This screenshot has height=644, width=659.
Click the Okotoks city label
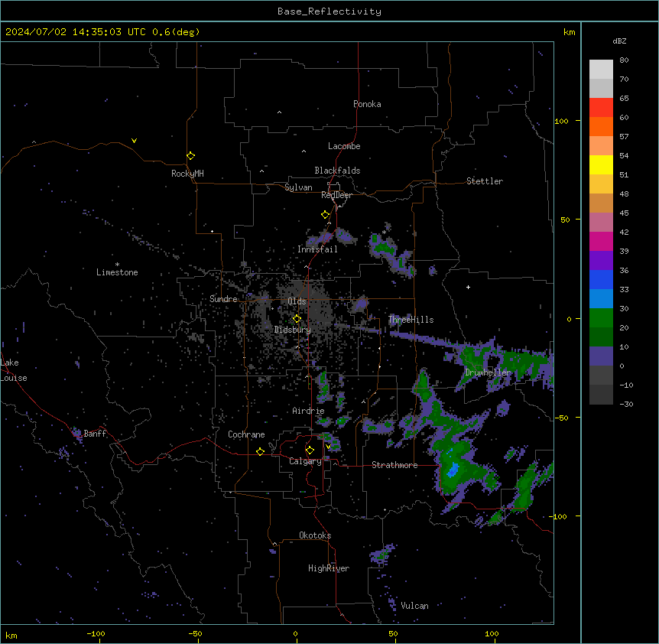(x=315, y=535)
